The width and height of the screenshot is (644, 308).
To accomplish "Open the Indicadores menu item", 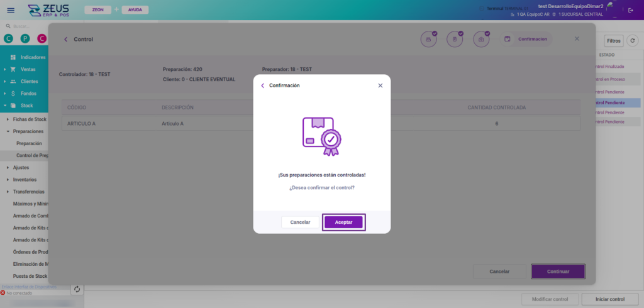I will click(x=33, y=57).
